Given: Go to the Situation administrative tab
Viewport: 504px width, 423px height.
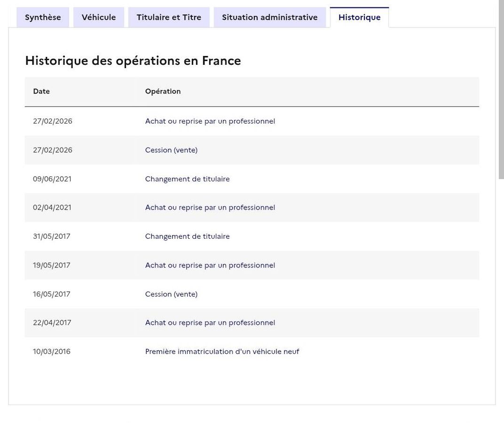Looking at the screenshot, I should click(270, 17).
